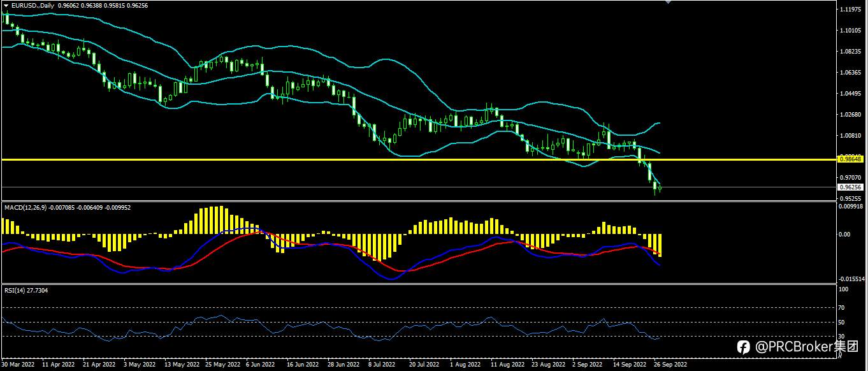Click the 13 May 2022 date label
The height and width of the screenshot is (371, 868).
pyautogui.click(x=182, y=365)
